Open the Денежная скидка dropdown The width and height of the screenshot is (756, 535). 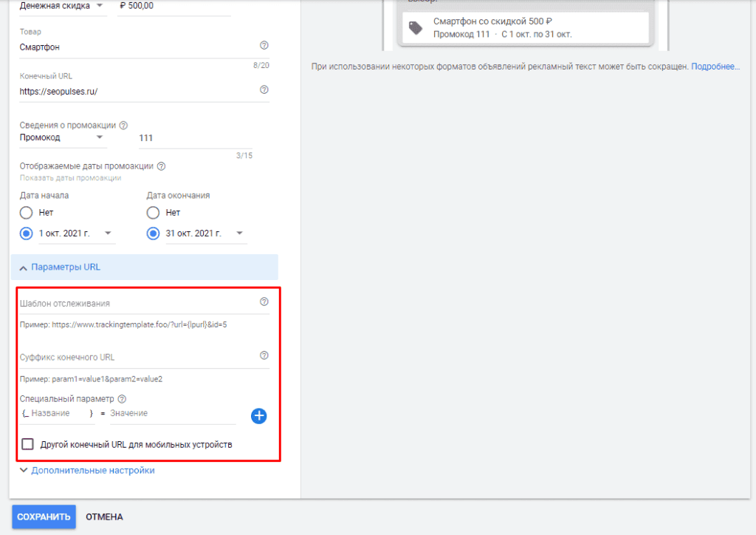pos(63,6)
